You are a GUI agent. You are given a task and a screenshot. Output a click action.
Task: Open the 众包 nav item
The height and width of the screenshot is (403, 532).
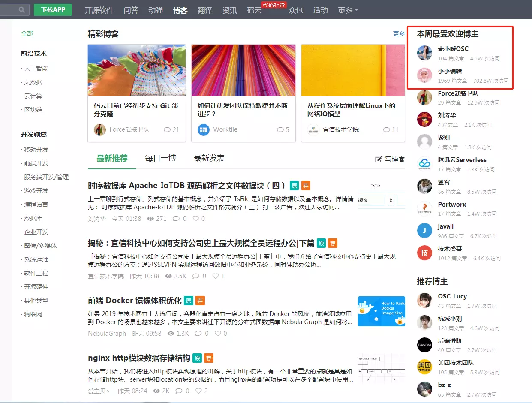[295, 10]
